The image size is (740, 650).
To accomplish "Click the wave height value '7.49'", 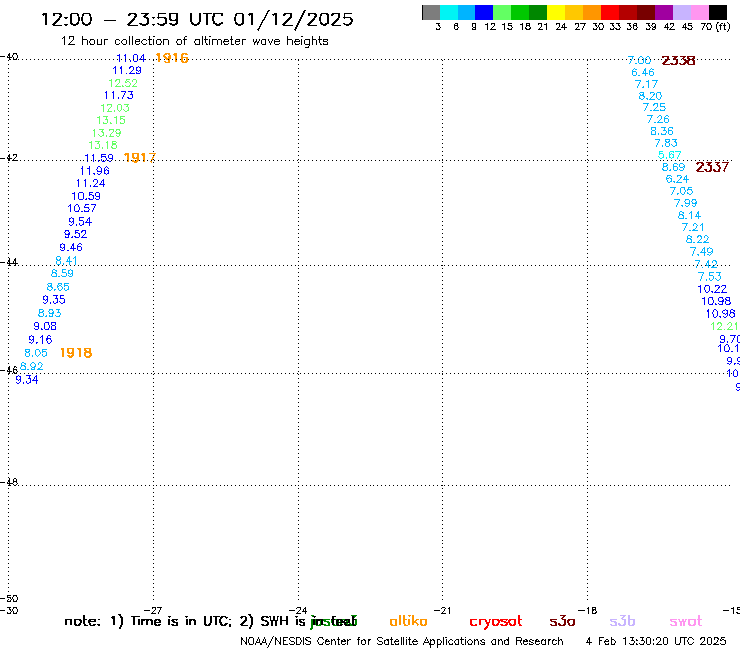I will (x=701, y=252).
